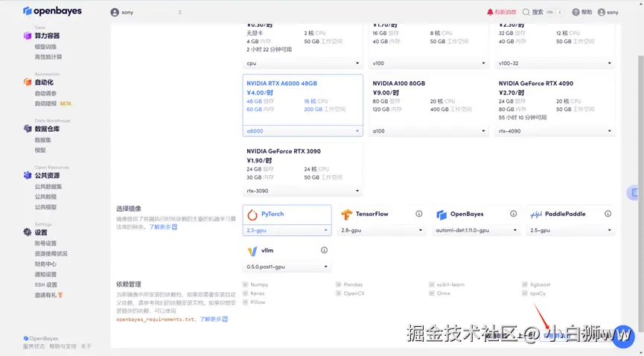
Task: Toggle the Keras dependency checkbox
Action: click(x=245, y=293)
